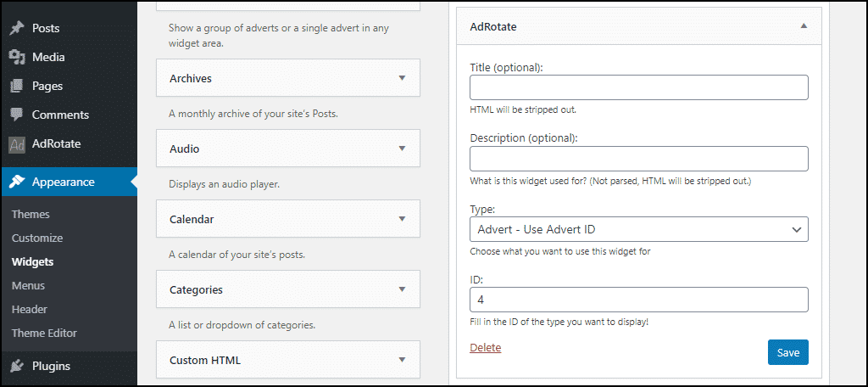Expand the Categories widget arrow

coord(403,289)
